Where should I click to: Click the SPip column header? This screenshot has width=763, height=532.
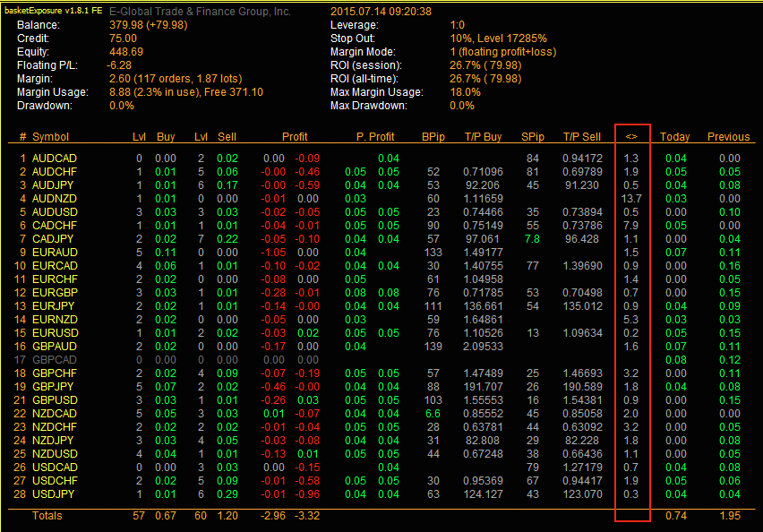tap(533, 137)
